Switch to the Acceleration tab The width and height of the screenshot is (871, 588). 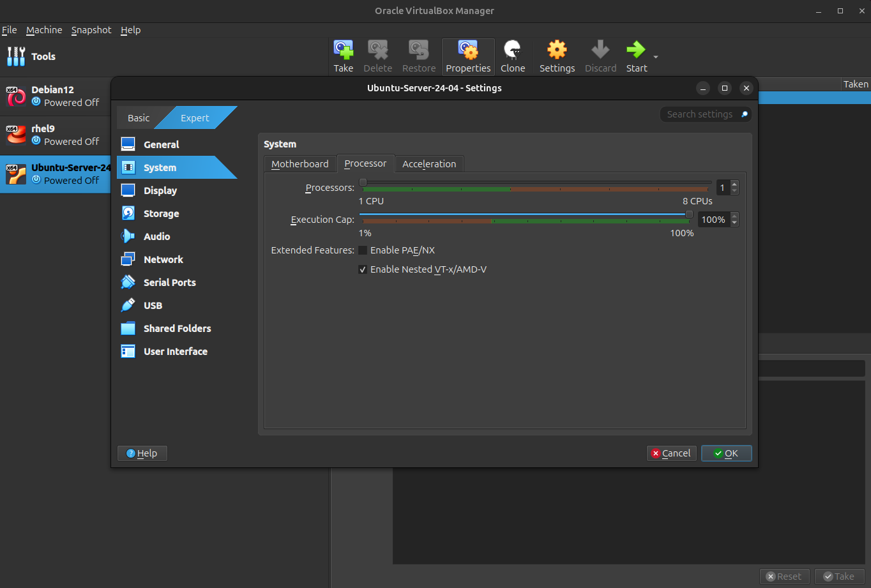[x=429, y=164]
